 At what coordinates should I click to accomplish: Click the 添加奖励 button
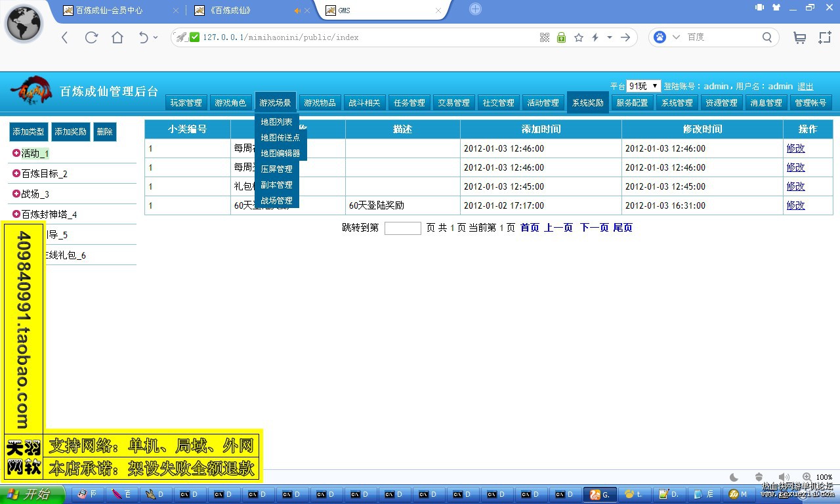coord(71,132)
